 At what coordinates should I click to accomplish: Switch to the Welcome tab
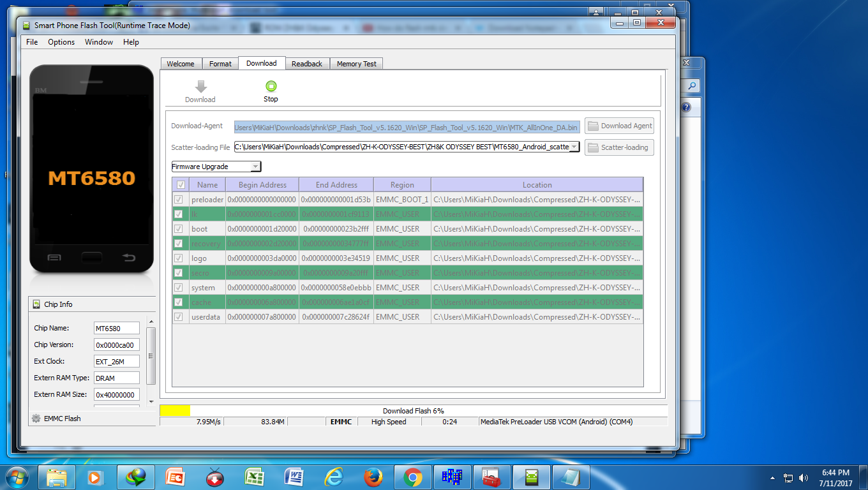click(181, 64)
